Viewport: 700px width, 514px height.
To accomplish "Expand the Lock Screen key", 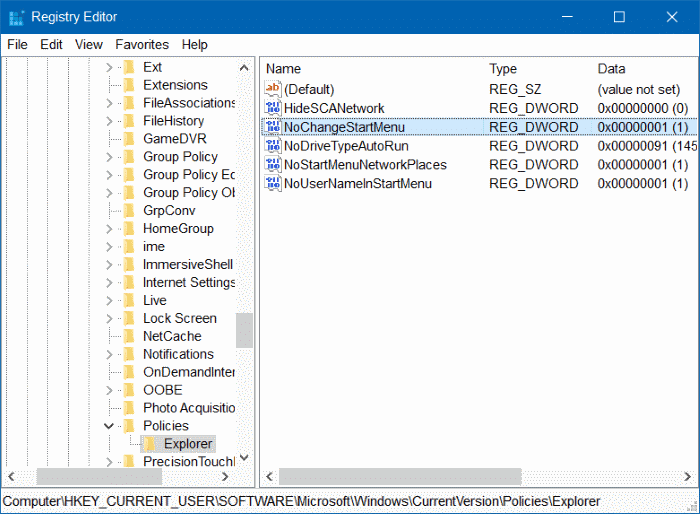I will pos(109,318).
